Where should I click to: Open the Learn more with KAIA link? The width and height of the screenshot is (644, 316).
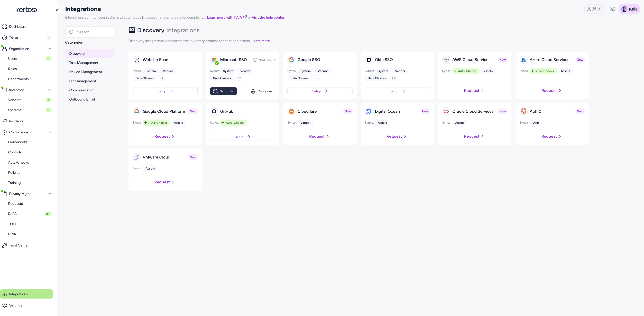coord(227,17)
